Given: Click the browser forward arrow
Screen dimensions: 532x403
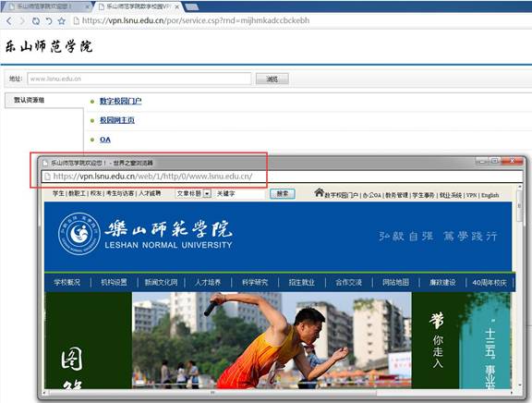Looking at the screenshot, I should pos(22,21).
